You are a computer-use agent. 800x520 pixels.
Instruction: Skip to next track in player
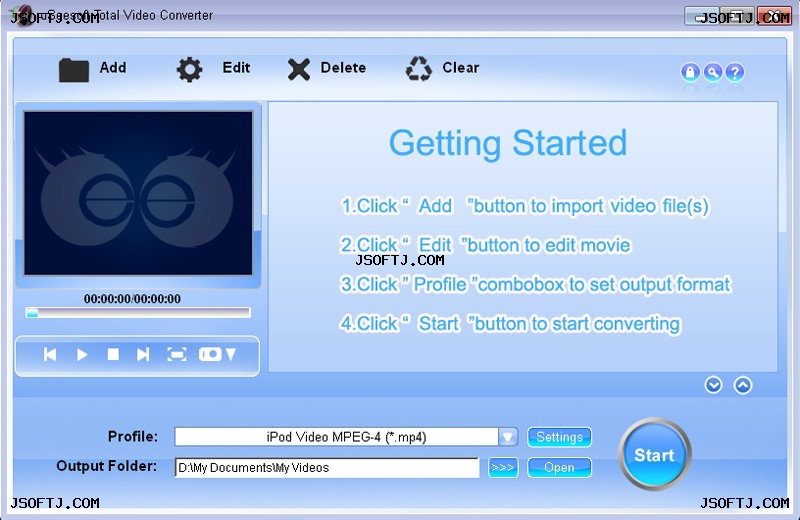pos(143,354)
